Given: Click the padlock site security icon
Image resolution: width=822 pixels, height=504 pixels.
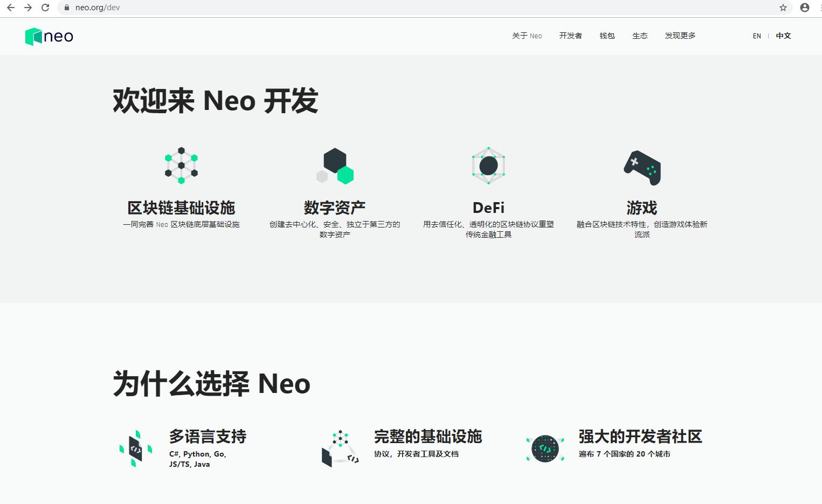Looking at the screenshot, I should point(67,8).
